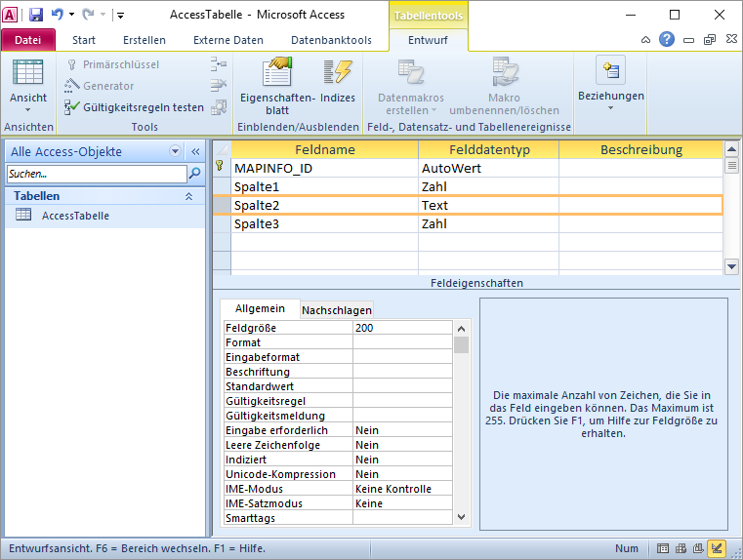The image size is (743, 560).
Task: Minimize the ribbon with the caret icon
Action: tap(645, 40)
